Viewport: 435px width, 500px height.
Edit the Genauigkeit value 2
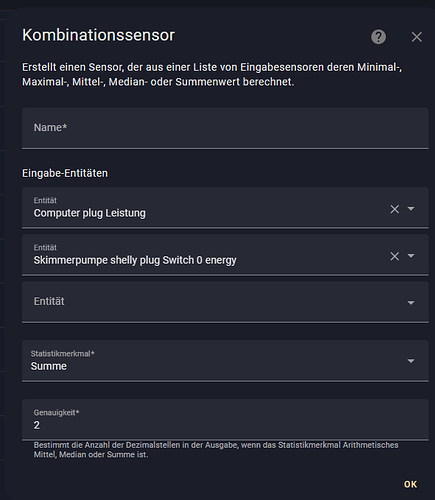(225, 419)
